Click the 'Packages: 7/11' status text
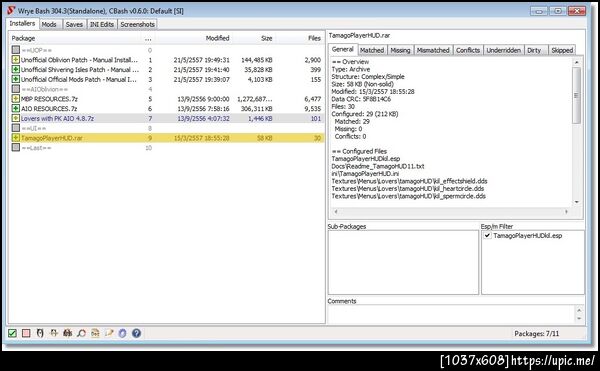600x371 pixels. pos(536,334)
